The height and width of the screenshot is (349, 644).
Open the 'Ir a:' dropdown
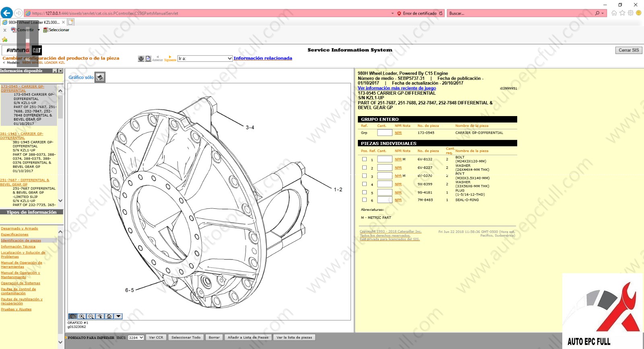[x=205, y=58]
